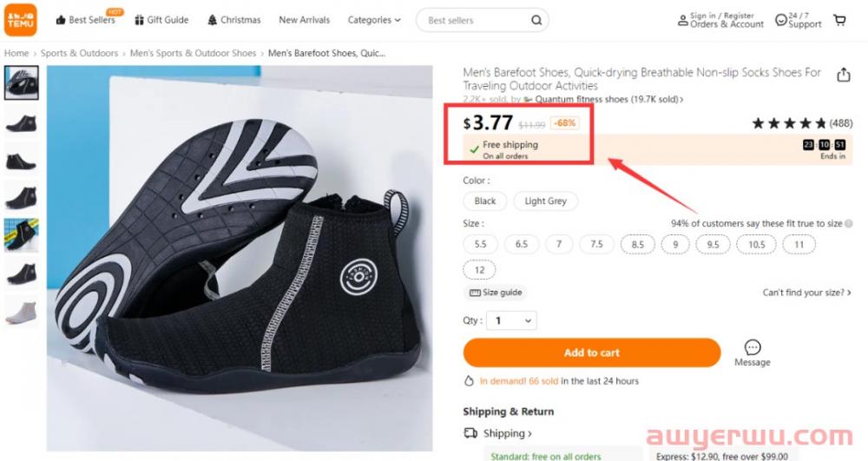
Task: Click the share product icon
Action: 843,75
